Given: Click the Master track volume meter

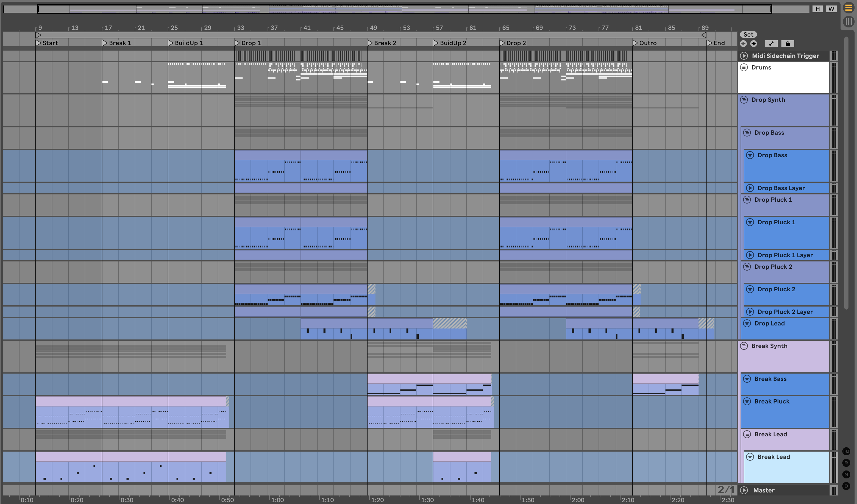Looking at the screenshot, I should coord(834,490).
